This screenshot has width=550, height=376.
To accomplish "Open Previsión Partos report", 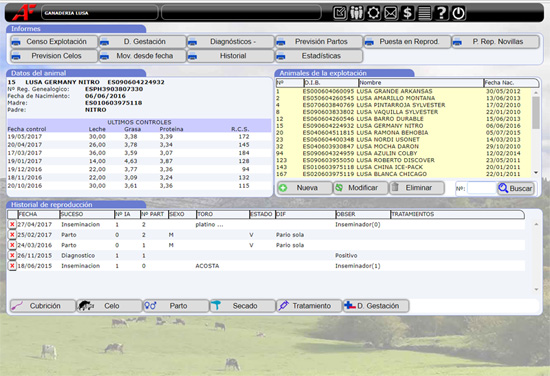I will coord(319,42).
